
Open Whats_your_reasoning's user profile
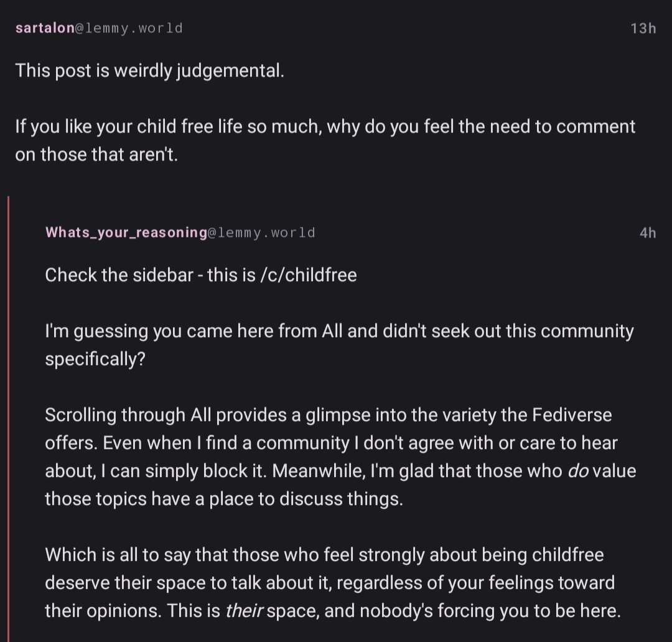(x=126, y=233)
